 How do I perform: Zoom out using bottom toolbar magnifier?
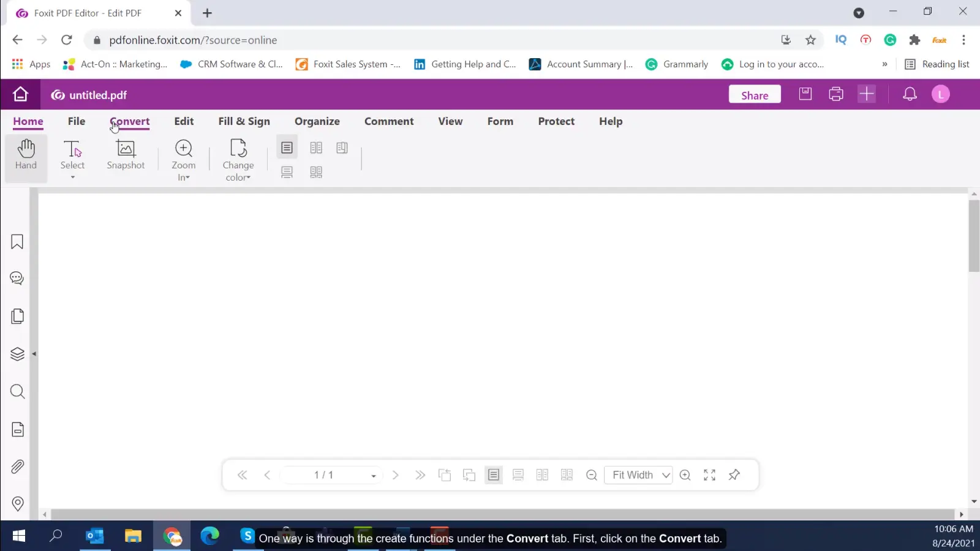click(592, 475)
